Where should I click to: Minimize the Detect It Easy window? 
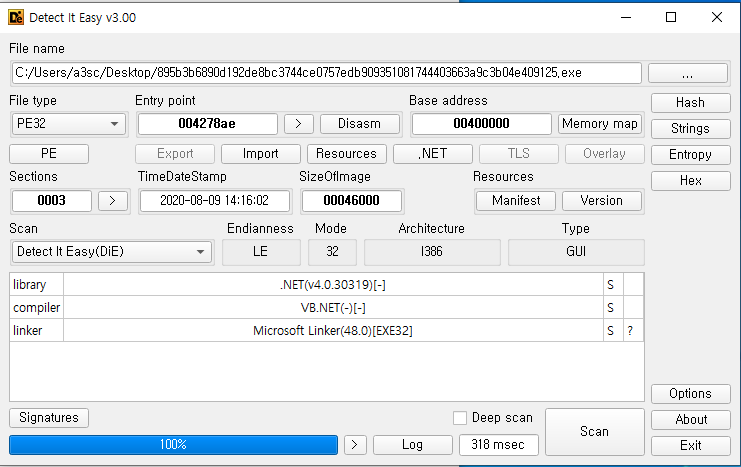point(626,17)
